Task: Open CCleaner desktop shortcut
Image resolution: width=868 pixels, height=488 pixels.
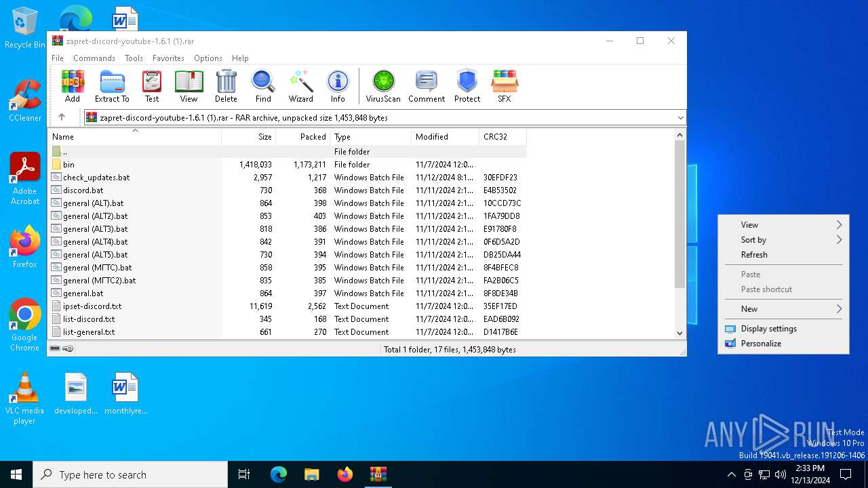Action: (x=25, y=101)
